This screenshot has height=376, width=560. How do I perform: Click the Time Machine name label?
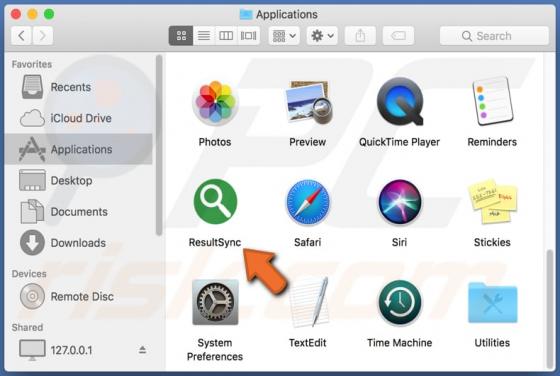400,343
